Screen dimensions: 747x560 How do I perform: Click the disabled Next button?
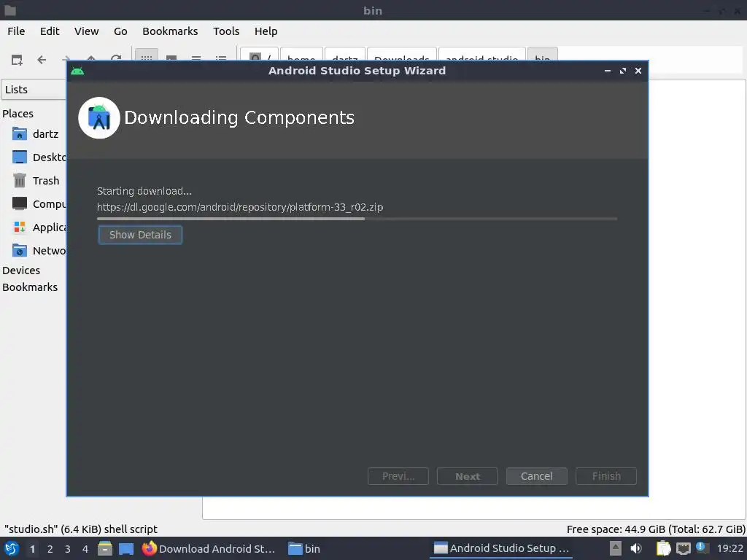(468, 476)
